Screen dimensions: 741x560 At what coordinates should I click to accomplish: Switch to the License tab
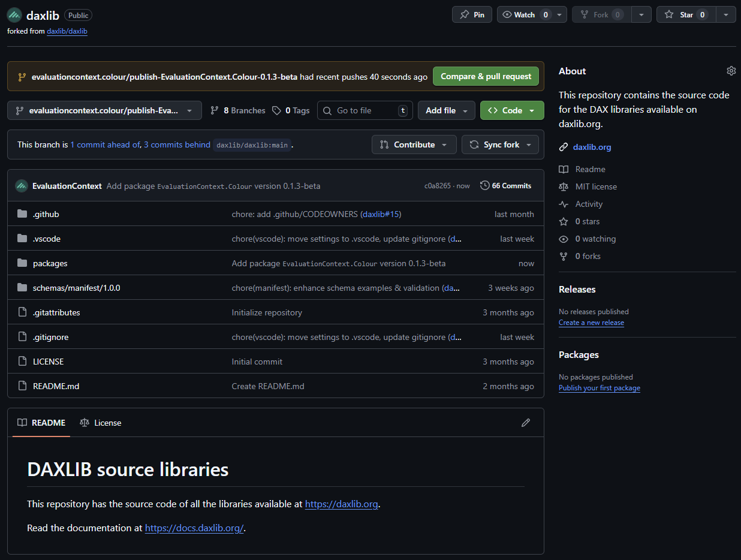point(101,423)
